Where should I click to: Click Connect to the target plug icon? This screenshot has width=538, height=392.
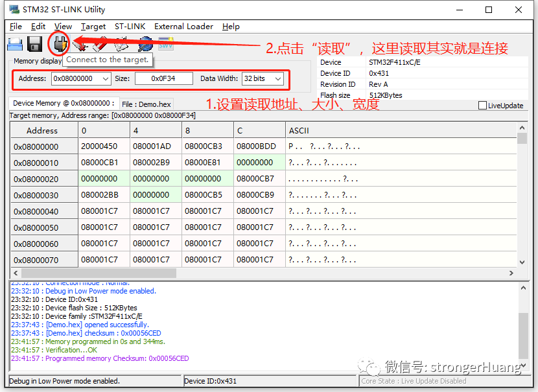(x=59, y=43)
